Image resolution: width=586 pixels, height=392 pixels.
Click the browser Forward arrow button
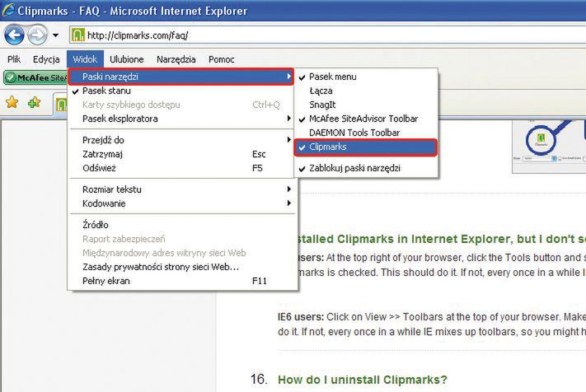(x=37, y=35)
